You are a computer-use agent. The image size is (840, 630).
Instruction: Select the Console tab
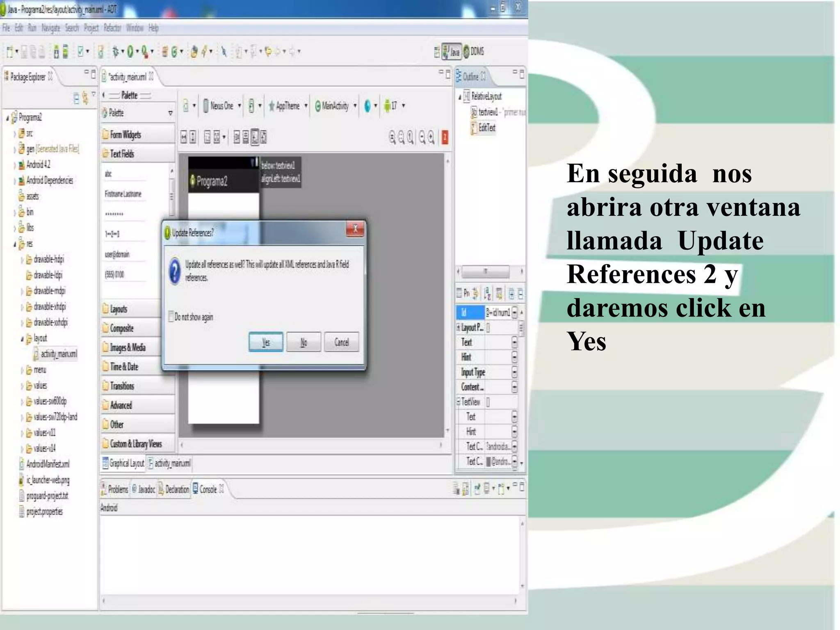[x=208, y=489]
